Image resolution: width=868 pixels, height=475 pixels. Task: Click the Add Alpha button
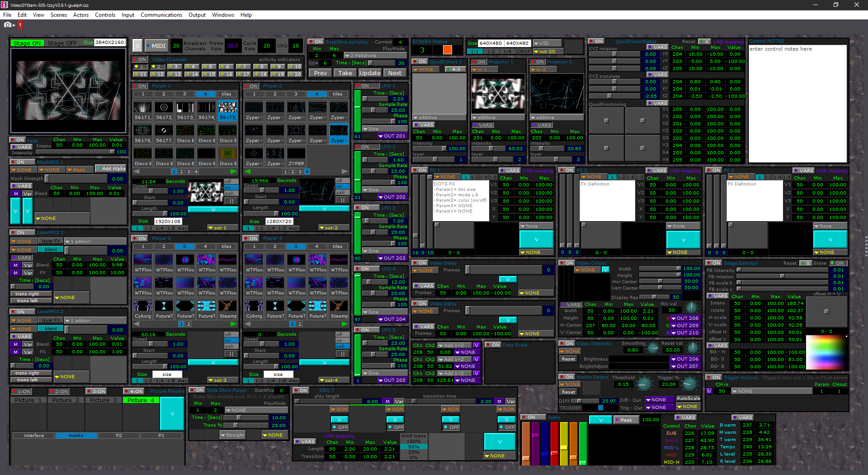click(111, 168)
